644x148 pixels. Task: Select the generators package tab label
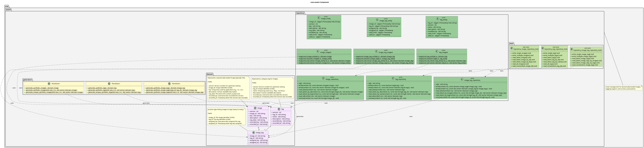tap(27, 80)
